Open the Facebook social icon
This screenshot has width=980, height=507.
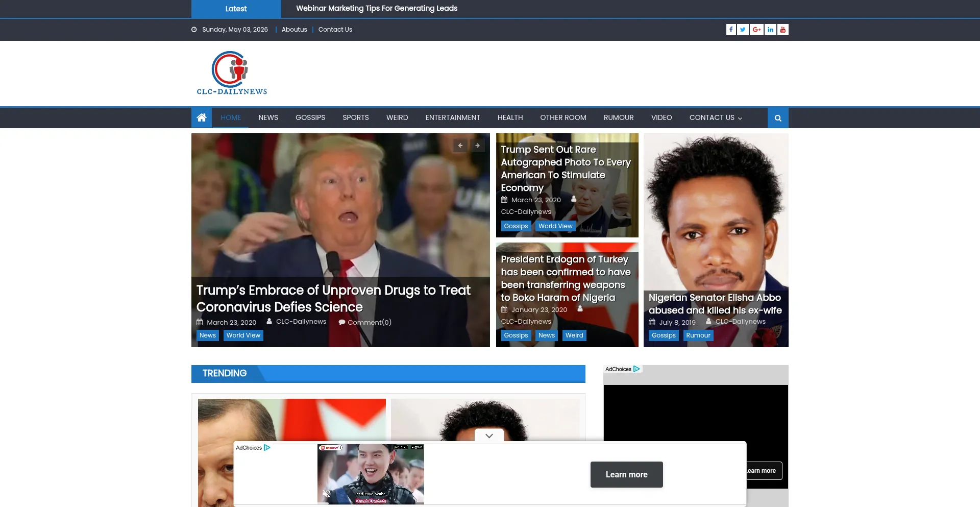tap(731, 30)
